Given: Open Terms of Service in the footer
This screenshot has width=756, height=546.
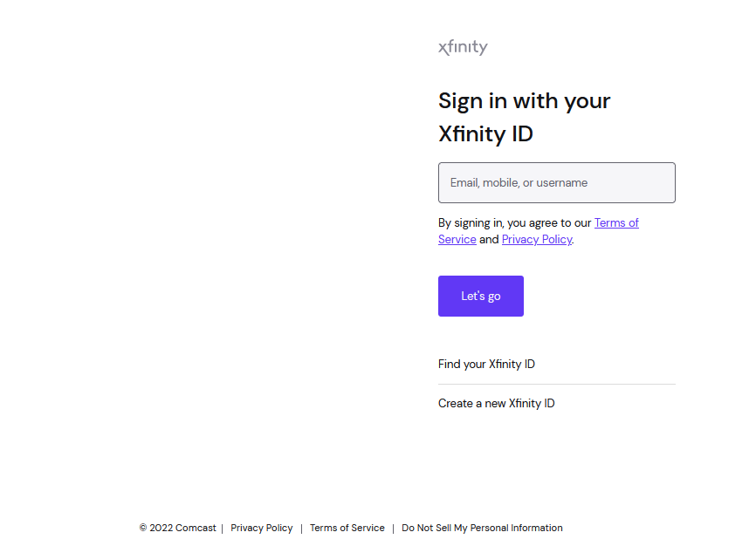Looking at the screenshot, I should 347,528.
